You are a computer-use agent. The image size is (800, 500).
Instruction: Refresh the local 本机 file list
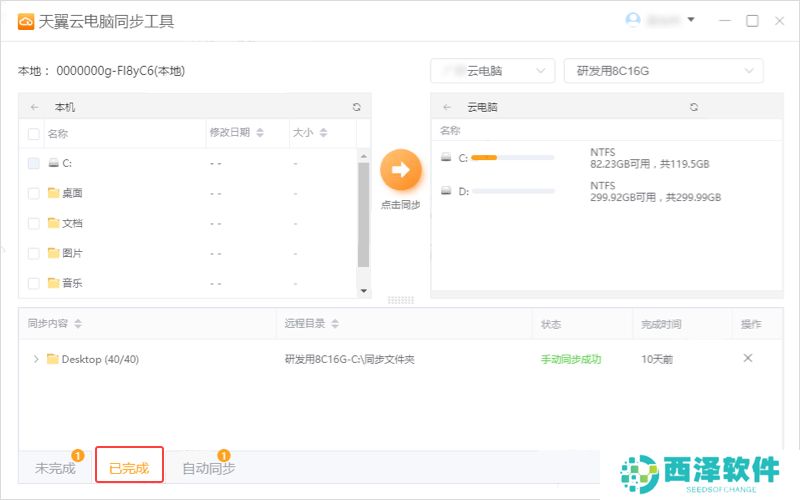tap(357, 107)
